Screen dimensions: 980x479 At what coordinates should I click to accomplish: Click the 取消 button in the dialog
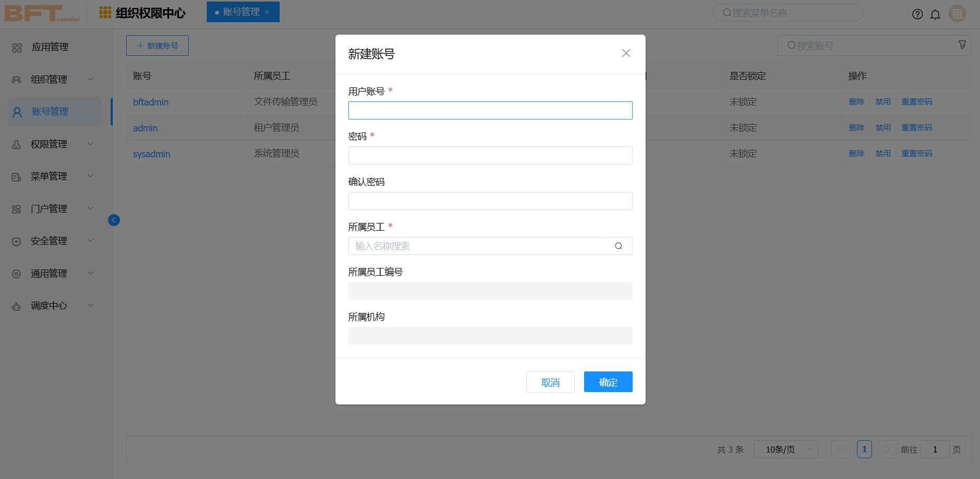(x=550, y=382)
